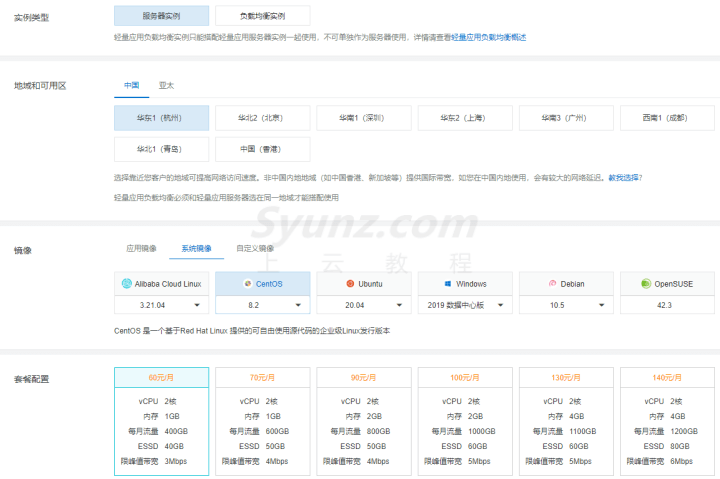
Task: Open Alibaba Cloud Linux 3.21.04 version dropdown
Action: (x=162, y=305)
